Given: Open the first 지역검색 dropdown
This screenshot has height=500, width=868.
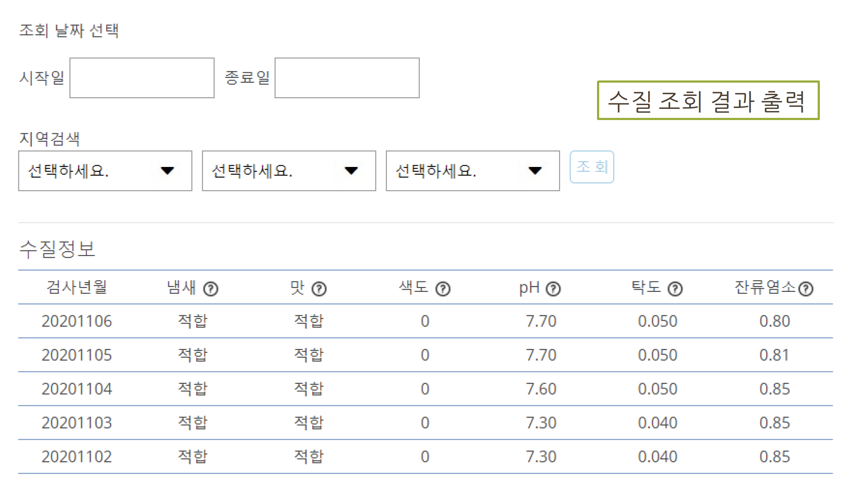Looking at the screenshot, I should click(x=105, y=171).
